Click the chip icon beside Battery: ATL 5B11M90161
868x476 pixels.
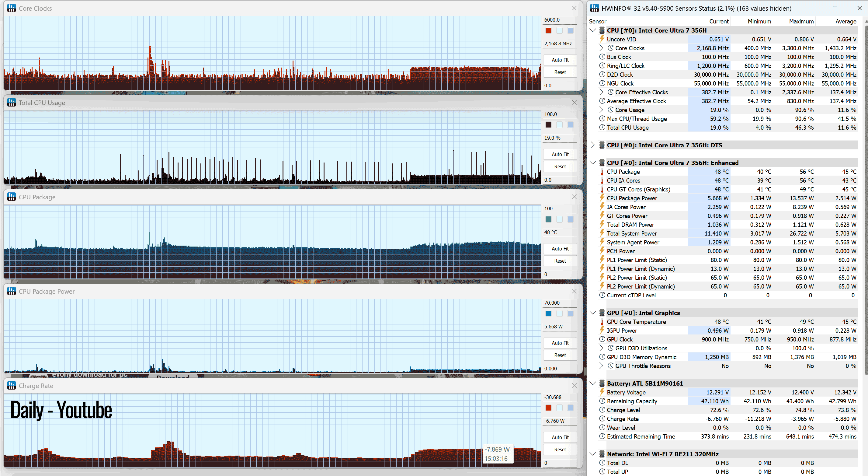pos(602,383)
